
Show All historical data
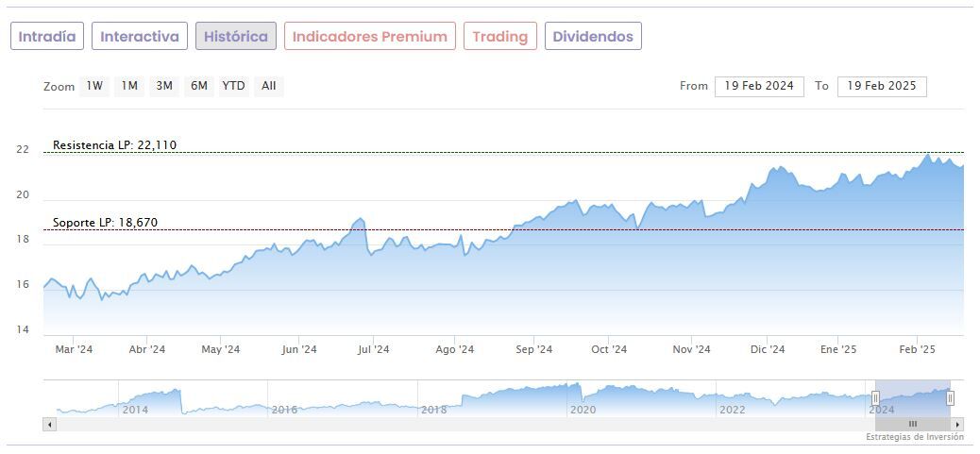coord(269,86)
